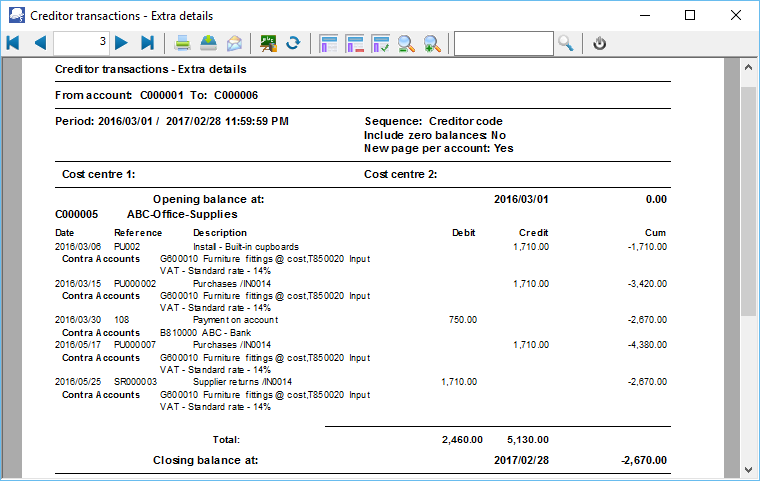
Task: Close the preview with the power icon
Action: click(x=600, y=43)
